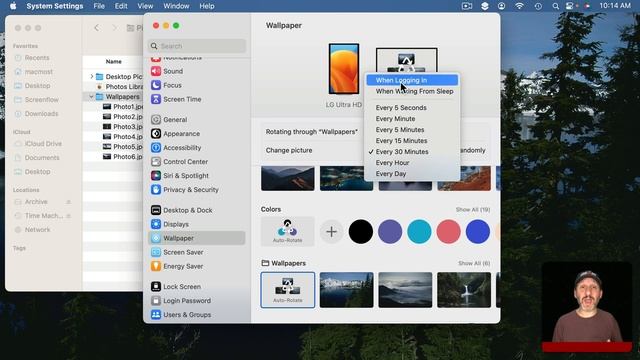Click Show All (6) wallpapers link
Image resolution: width=640 pixels, height=360 pixels.
pyautogui.click(x=474, y=263)
